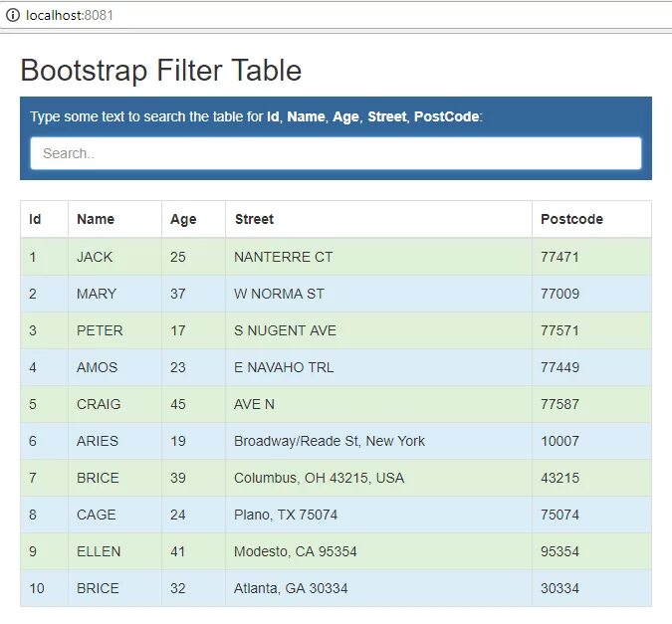Click the ELLEN row postcode 95354

[x=560, y=551]
